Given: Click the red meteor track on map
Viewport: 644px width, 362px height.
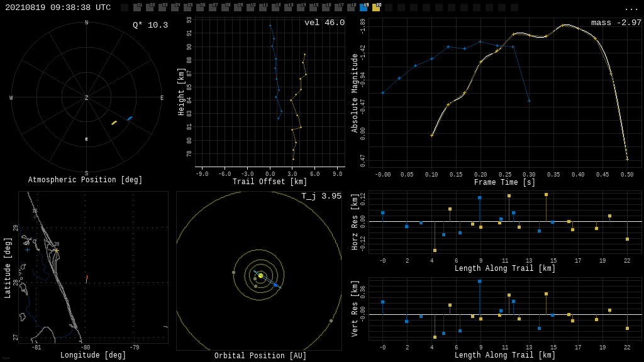Looking at the screenshot, I should (87, 278).
